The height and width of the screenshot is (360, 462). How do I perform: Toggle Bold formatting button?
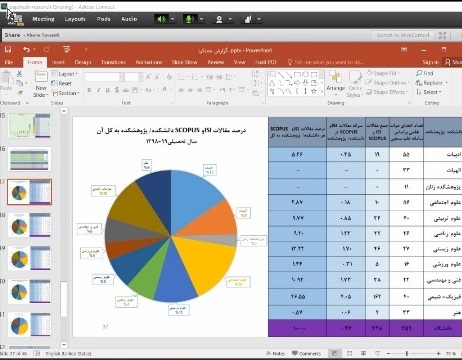[89, 90]
